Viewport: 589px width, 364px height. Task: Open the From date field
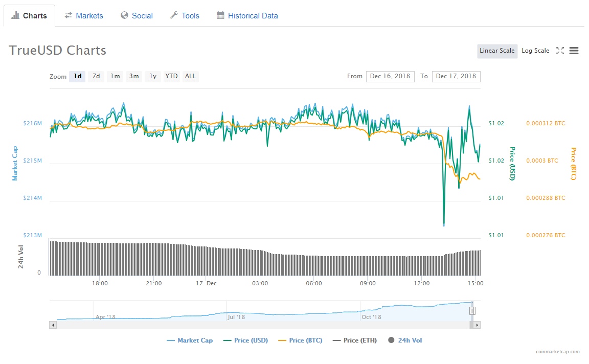[x=390, y=76]
